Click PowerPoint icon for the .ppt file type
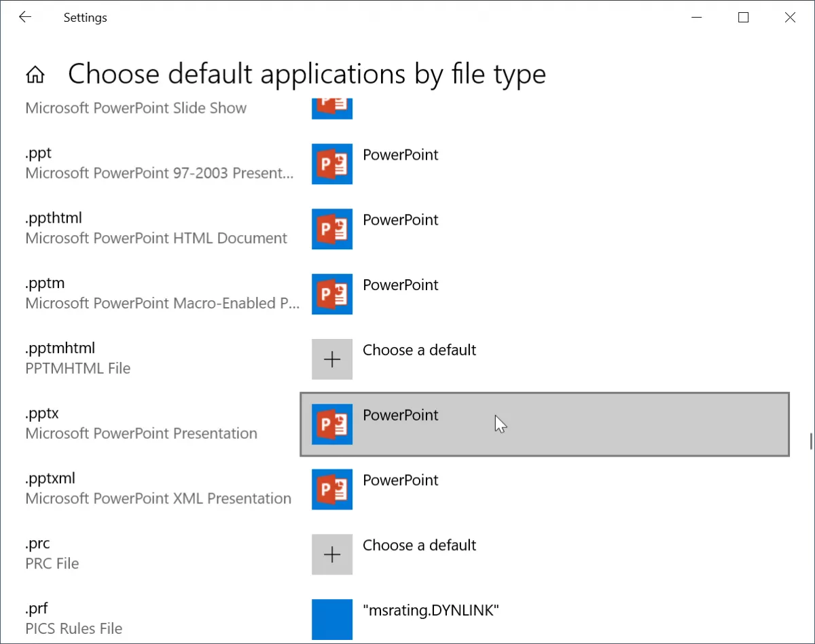The image size is (815, 644). (x=332, y=164)
